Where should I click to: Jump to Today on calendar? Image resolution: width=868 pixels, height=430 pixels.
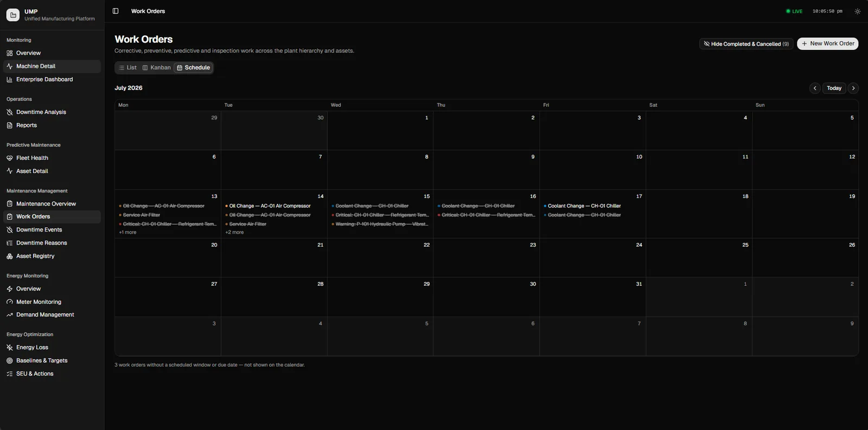[834, 88]
